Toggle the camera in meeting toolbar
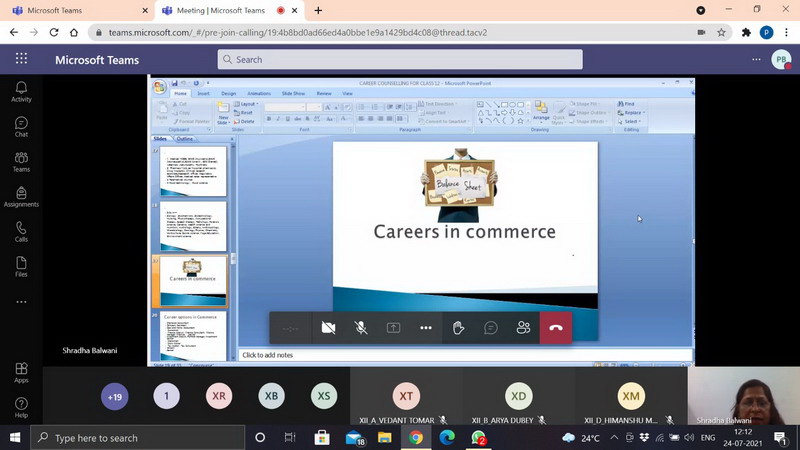Viewport: 800px width, 450px height. (x=329, y=328)
